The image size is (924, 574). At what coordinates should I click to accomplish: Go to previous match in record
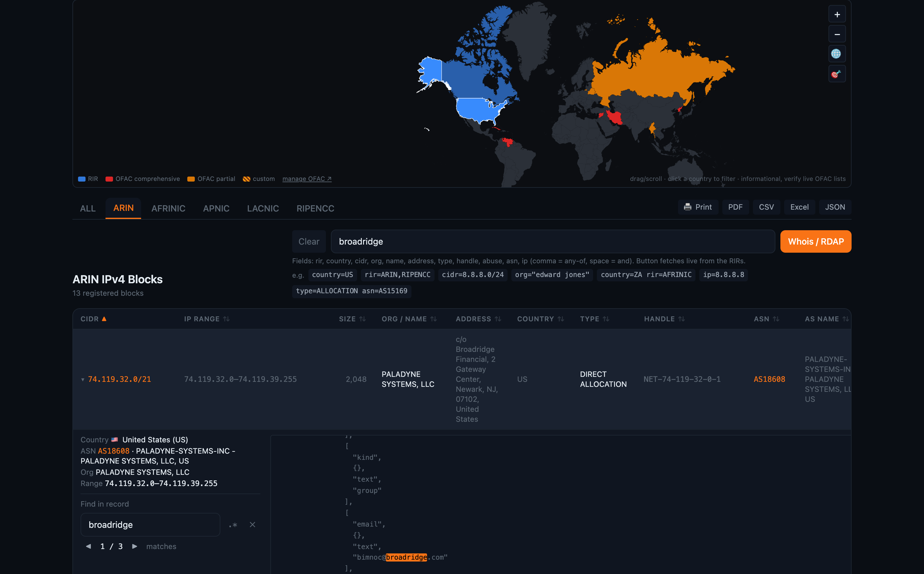88,546
